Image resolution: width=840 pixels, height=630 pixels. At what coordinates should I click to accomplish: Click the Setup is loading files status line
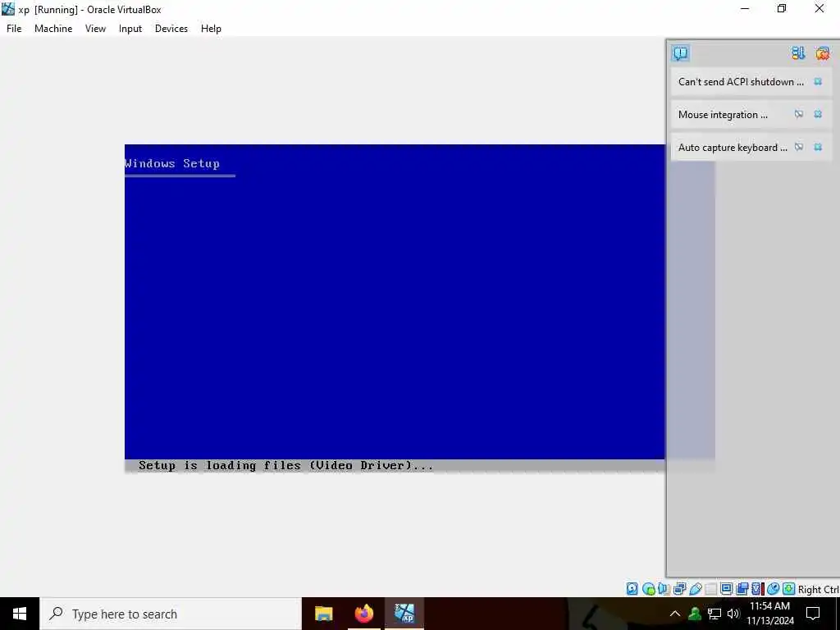pos(285,466)
